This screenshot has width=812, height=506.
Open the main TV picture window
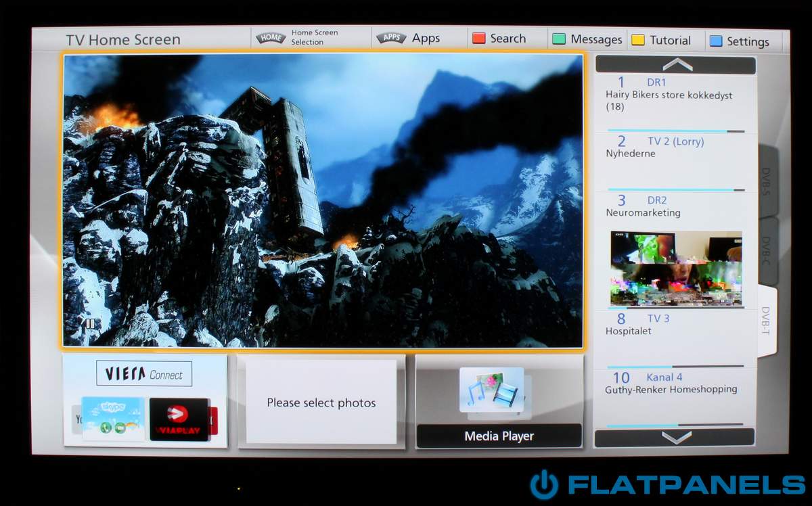pos(323,200)
